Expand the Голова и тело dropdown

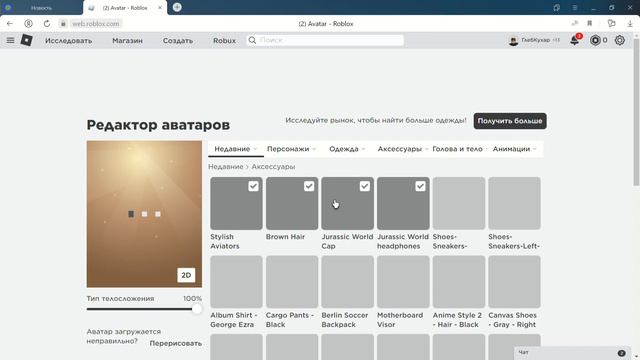460,149
